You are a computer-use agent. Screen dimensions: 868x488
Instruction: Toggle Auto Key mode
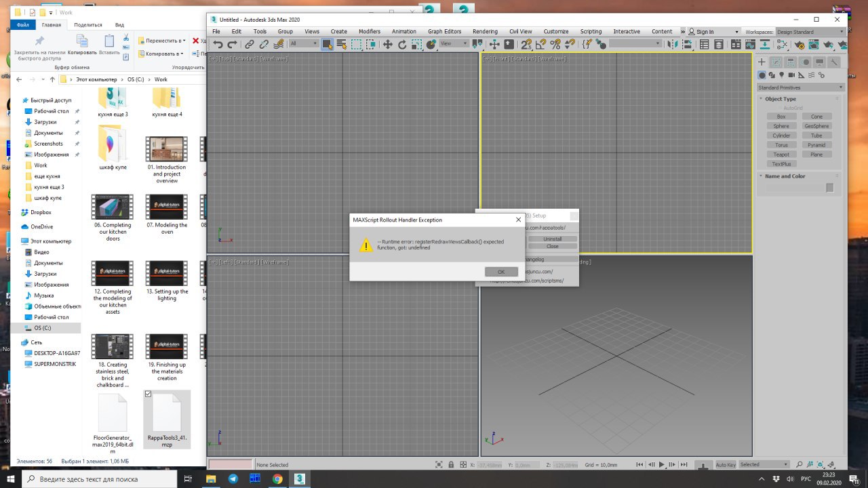point(726,464)
